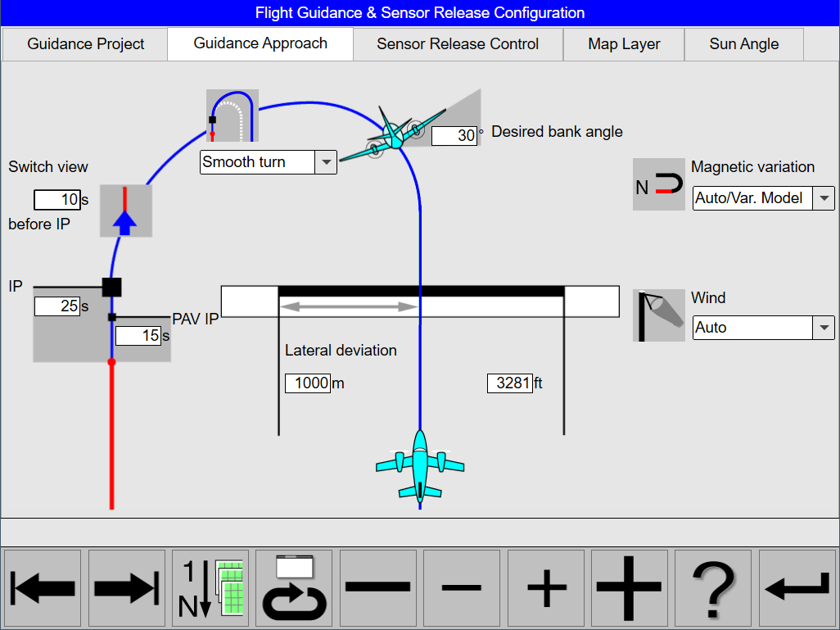
Task: Select the windsock Wind icon
Action: 658,315
